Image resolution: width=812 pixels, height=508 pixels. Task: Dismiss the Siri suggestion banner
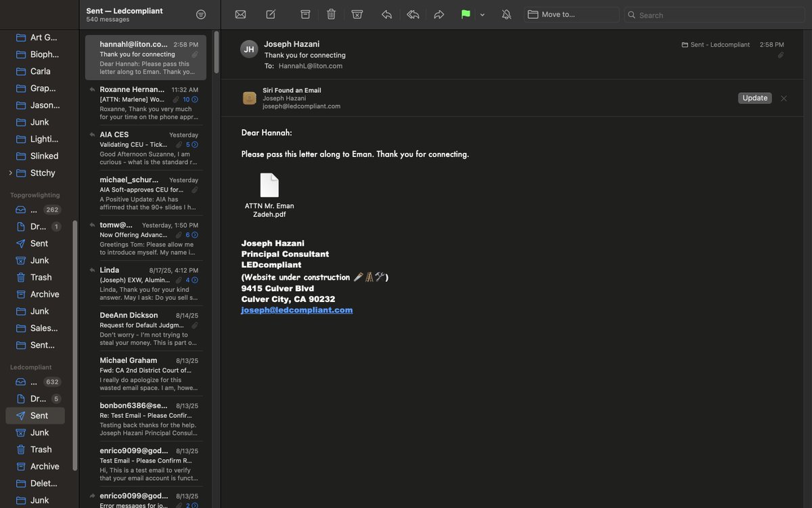[x=784, y=98]
